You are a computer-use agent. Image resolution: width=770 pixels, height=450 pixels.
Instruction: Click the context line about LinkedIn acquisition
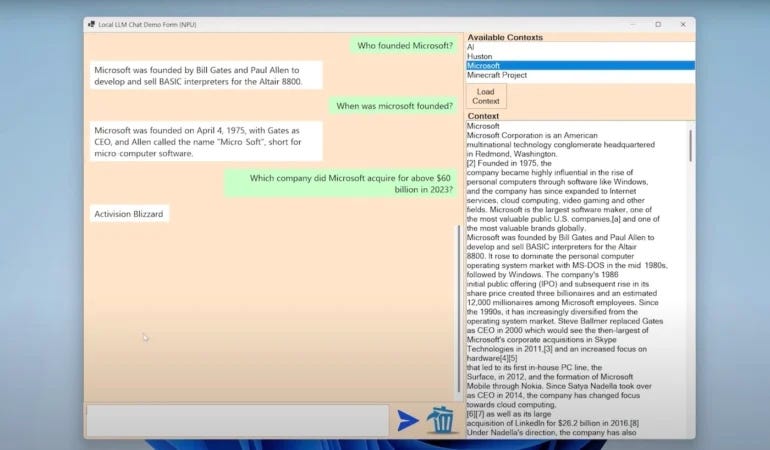(x=552, y=423)
